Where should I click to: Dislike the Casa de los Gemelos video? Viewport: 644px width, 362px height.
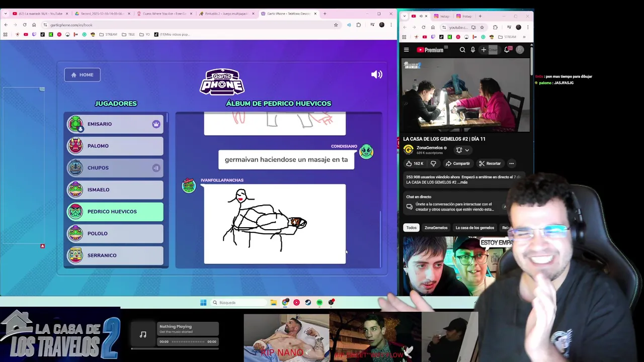pos(433,163)
